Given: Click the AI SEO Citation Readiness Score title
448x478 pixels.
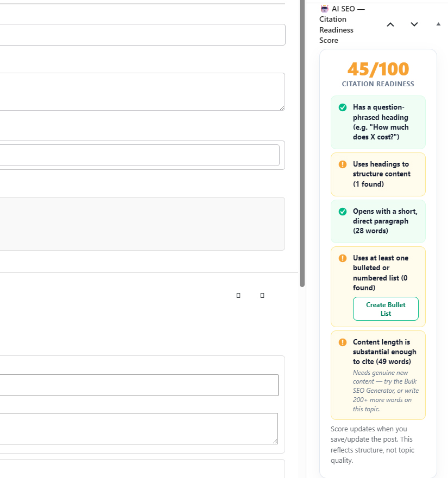Looking at the screenshot, I should pos(342,25).
